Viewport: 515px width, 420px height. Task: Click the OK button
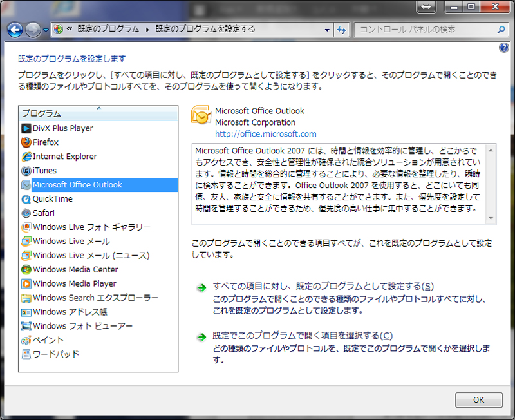click(478, 400)
